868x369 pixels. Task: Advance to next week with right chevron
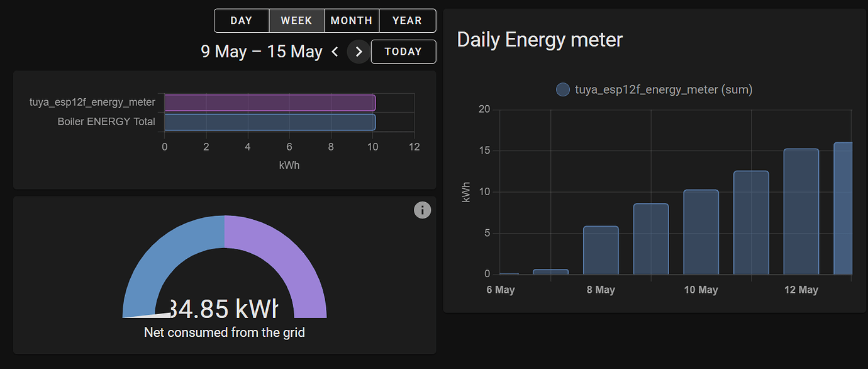(359, 52)
